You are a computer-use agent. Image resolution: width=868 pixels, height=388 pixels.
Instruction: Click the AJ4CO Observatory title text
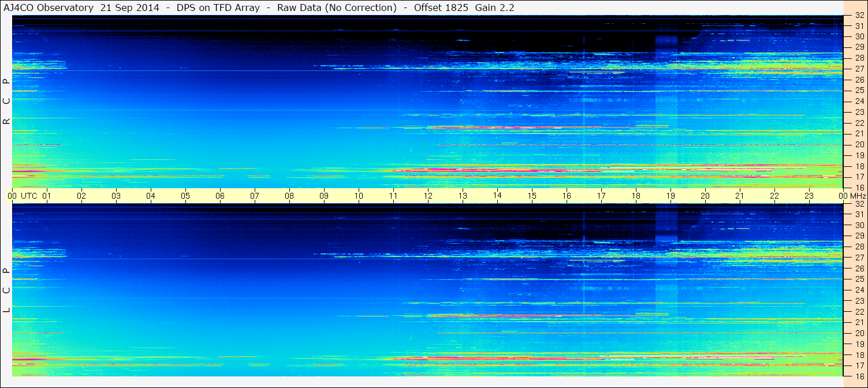pyautogui.click(x=48, y=8)
